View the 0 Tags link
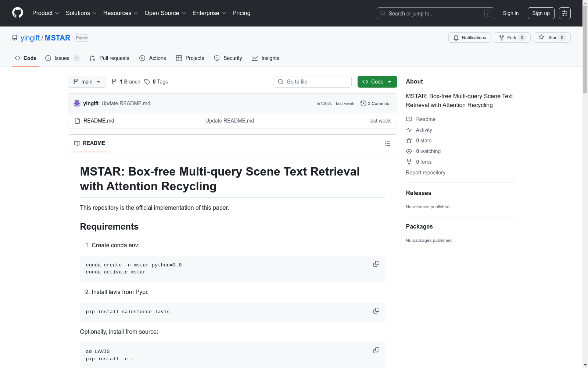Image resolution: width=588 pixels, height=368 pixels. (x=156, y=82)
